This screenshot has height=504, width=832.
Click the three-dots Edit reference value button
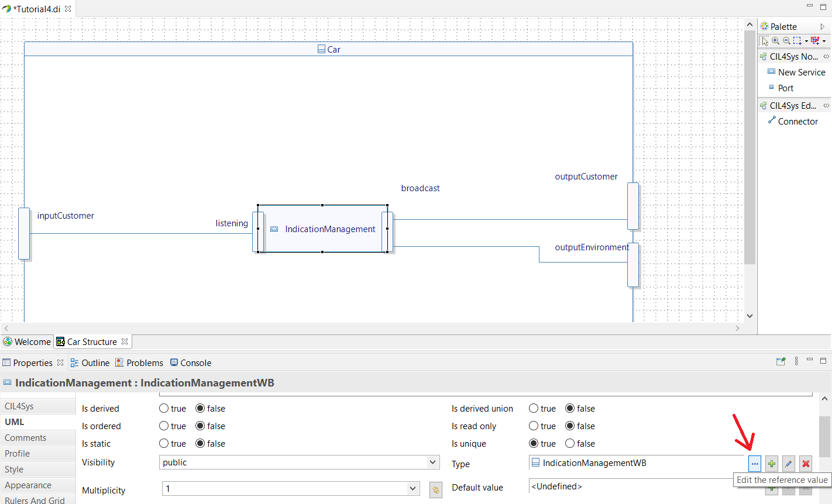pyautogui.click(x=755, y=464)
